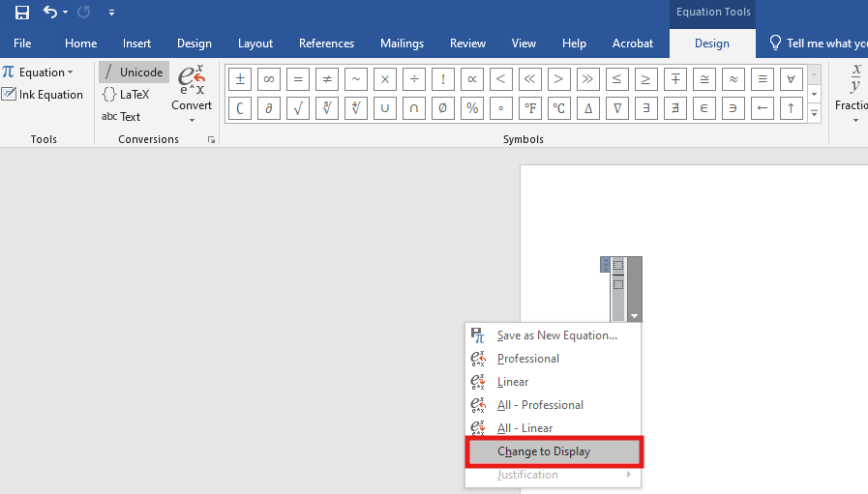868x494 pixels.
Task: Click the Tell me search box
Action: 818,44
